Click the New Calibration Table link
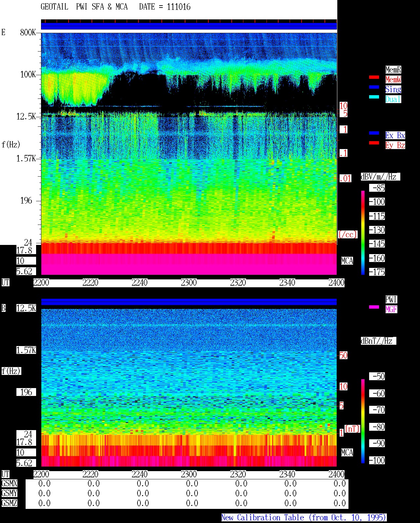 [304, 518]
